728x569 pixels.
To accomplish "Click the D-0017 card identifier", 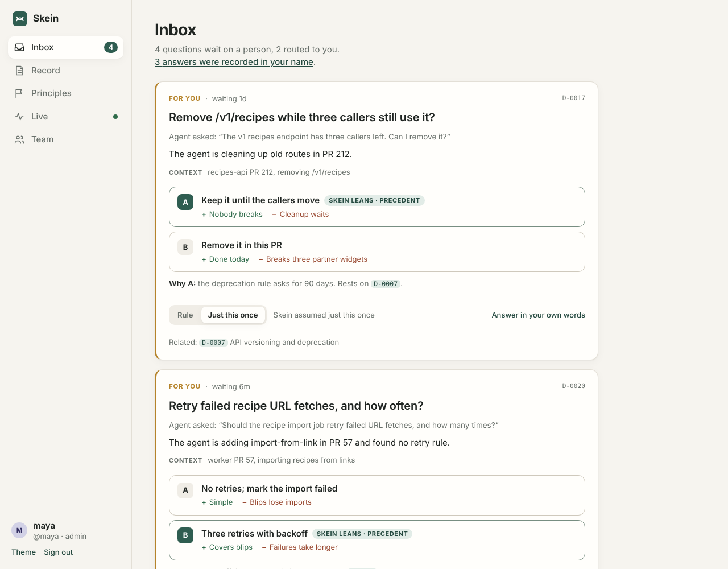I will tap(573, 98).
